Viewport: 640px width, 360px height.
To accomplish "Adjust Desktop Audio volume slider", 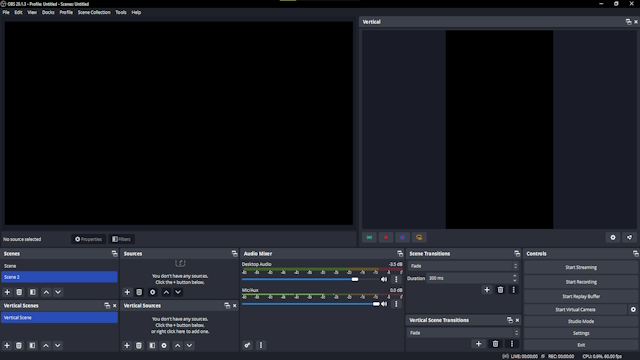I will pyautogui.click(x=310, y=280).
